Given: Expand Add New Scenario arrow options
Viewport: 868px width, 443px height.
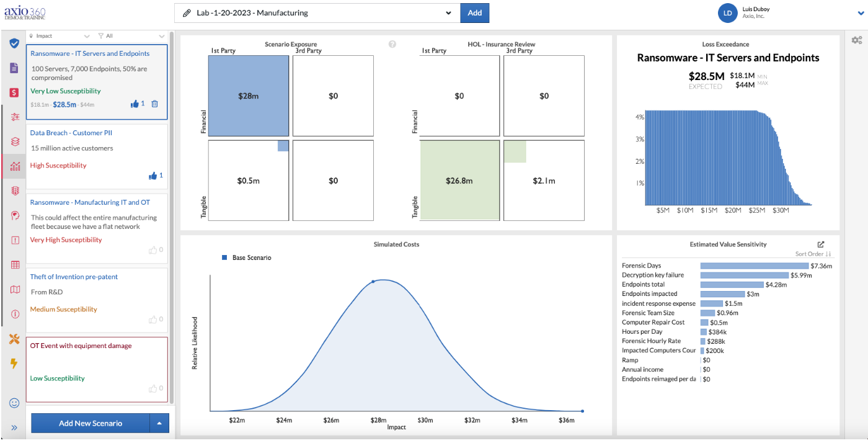Looking at the screenshot, I should (159, 423).
